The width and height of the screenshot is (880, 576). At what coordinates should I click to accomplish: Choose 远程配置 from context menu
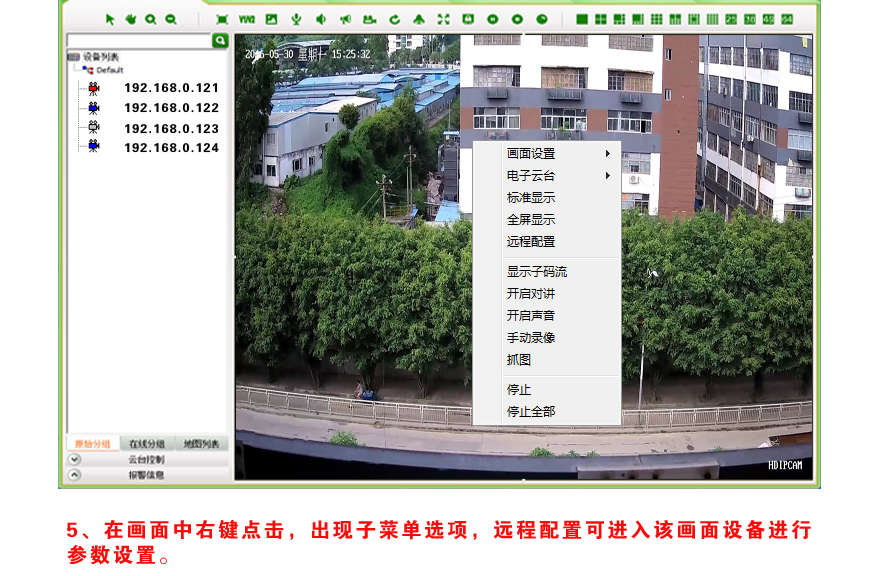pos(531,242)
